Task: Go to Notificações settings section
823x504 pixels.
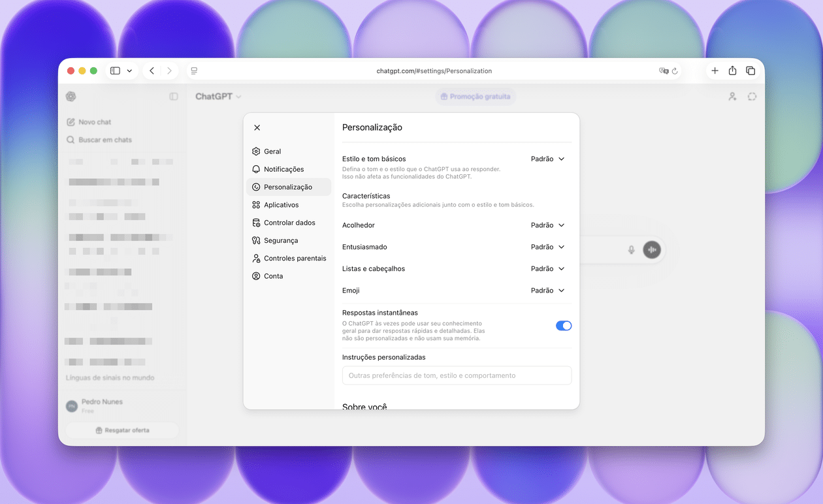Action: (x=283, y=169)
